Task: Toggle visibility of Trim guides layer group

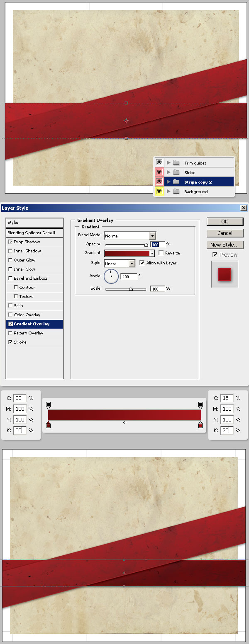Action: 159,163
